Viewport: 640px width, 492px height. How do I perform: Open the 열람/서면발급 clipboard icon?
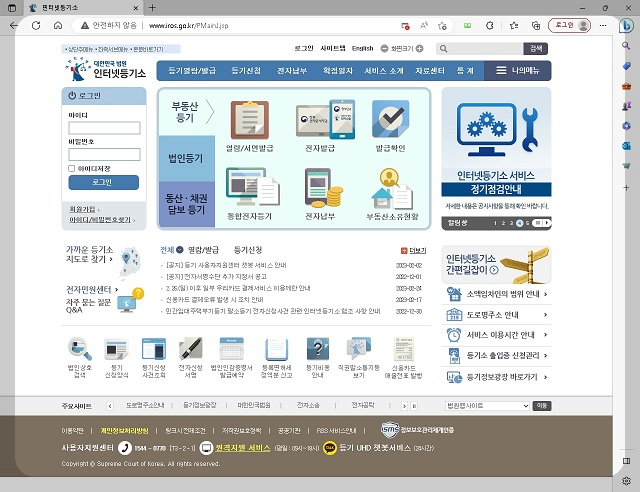[250, 120]
